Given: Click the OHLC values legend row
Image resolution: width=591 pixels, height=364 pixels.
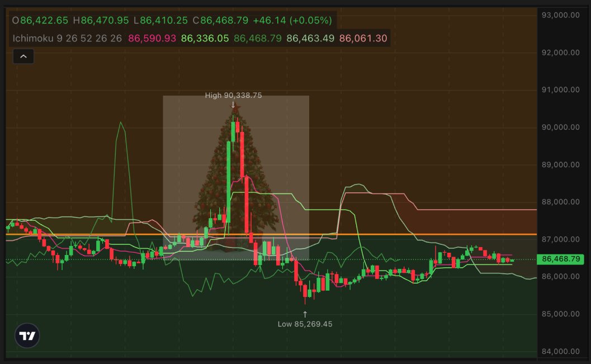Looking at the screenshot, I should tap(84, 20).
